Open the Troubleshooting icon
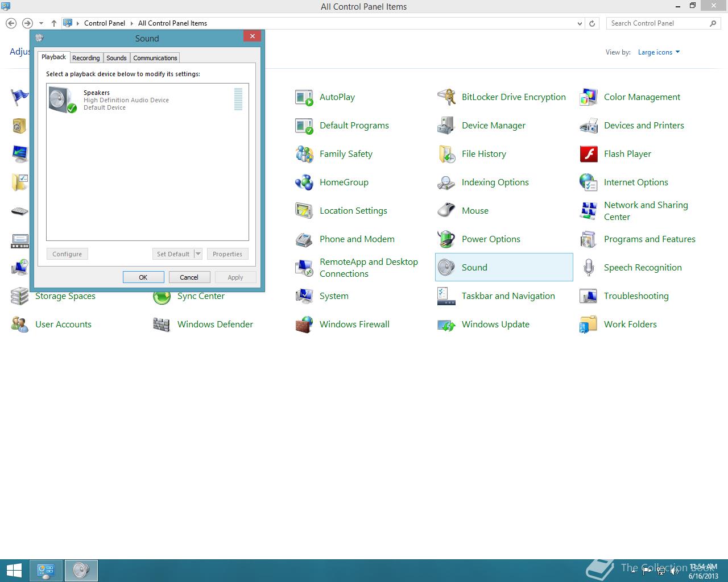 pos(589,296)
